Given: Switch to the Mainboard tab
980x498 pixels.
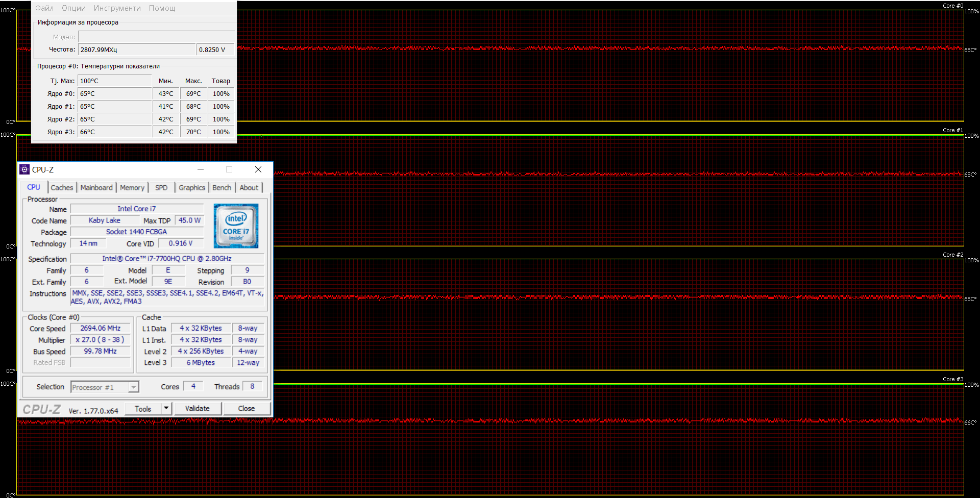Looking at the screenshot, I should 96,188.
